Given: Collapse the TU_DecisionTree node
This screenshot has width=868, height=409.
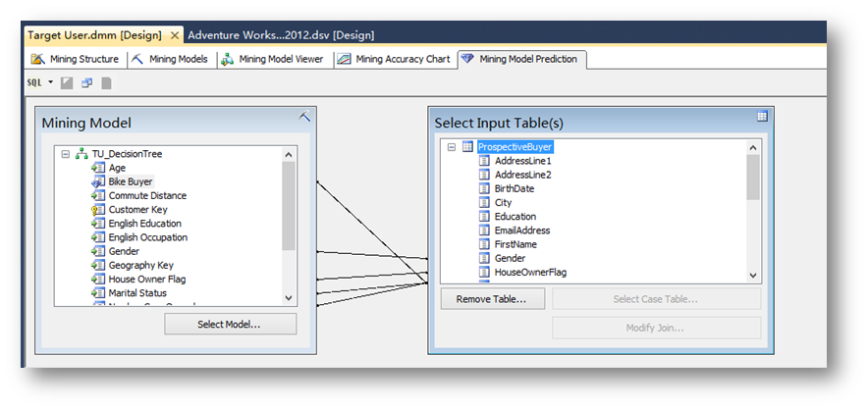Looking at the screenshot, I should pos(66,154).
